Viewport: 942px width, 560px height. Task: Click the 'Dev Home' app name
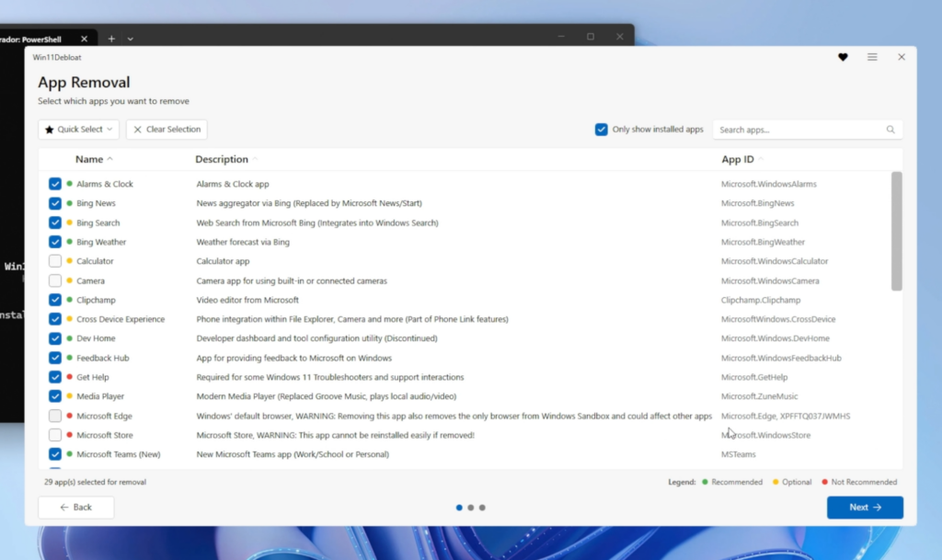[96, 338]
